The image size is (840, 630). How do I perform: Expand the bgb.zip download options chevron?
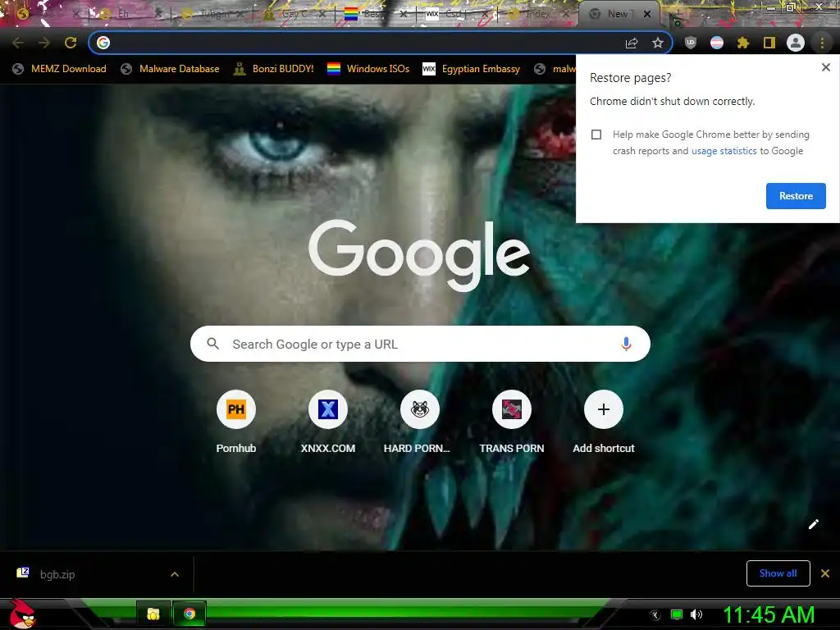click(175, 574)
